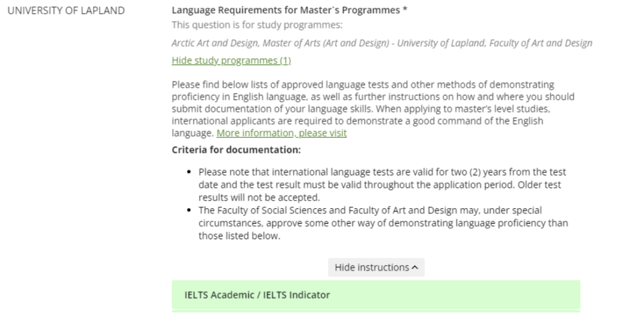Click the paragraph starting 'Please find below lists'

(373, 109)
